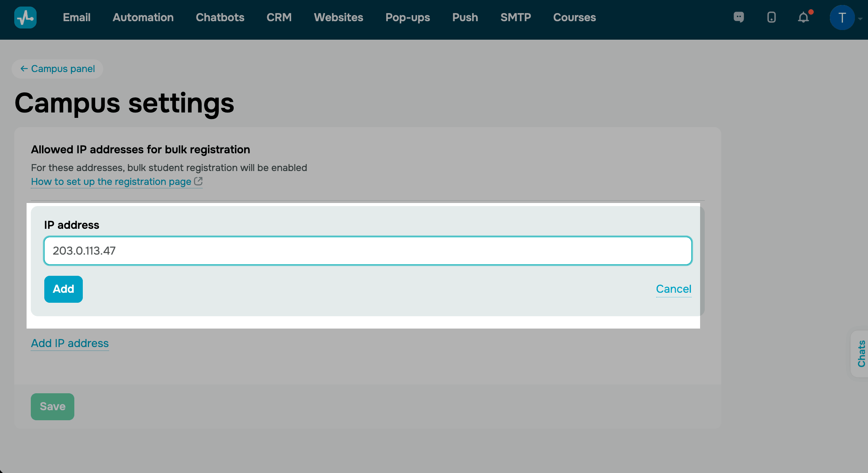Click the SendPulse logo icon

click(25, 17)
